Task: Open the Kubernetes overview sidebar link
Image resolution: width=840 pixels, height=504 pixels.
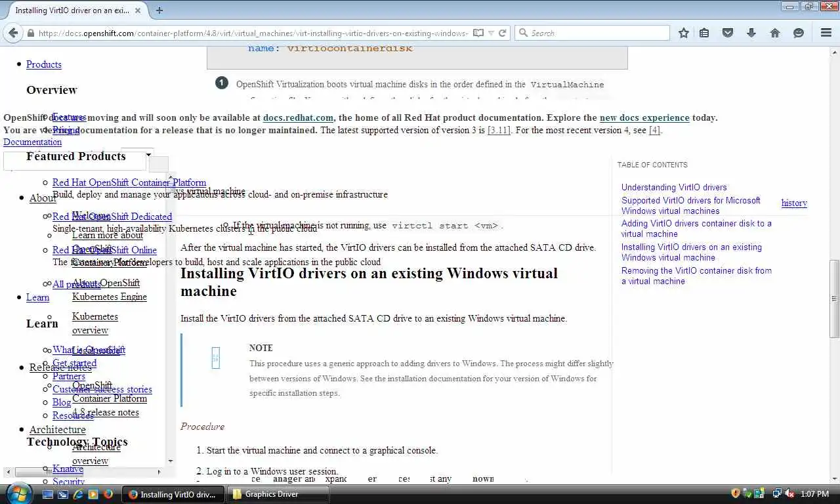Action: tap(95, 323)
